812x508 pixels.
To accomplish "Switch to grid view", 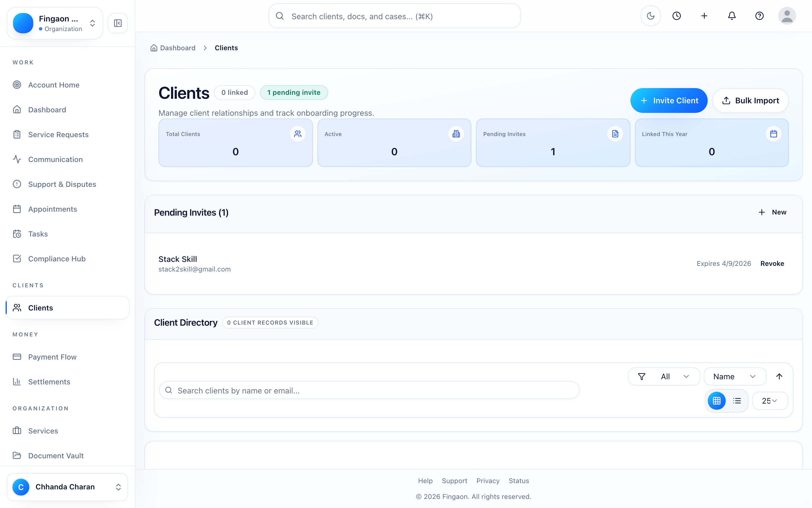I will click(x=716, y=400).
